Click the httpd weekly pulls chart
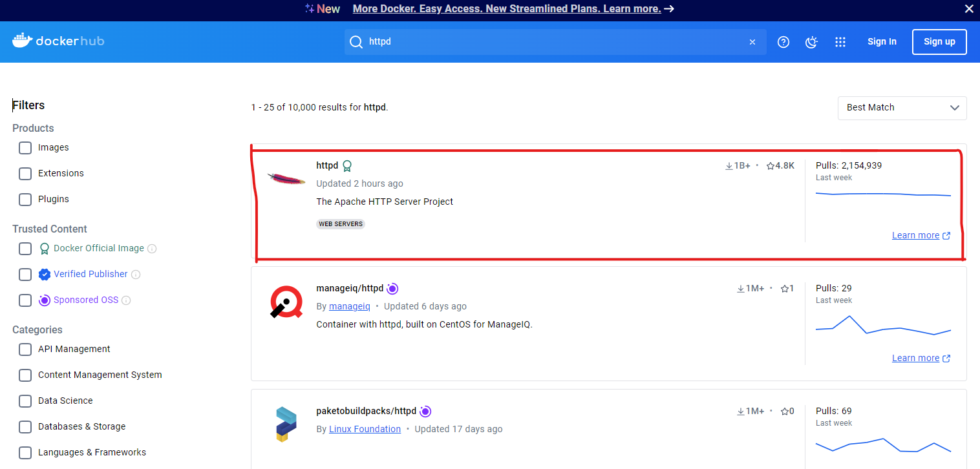Image resolution: width=980 pixels, height=469 pixels. (x=883, y=194)
